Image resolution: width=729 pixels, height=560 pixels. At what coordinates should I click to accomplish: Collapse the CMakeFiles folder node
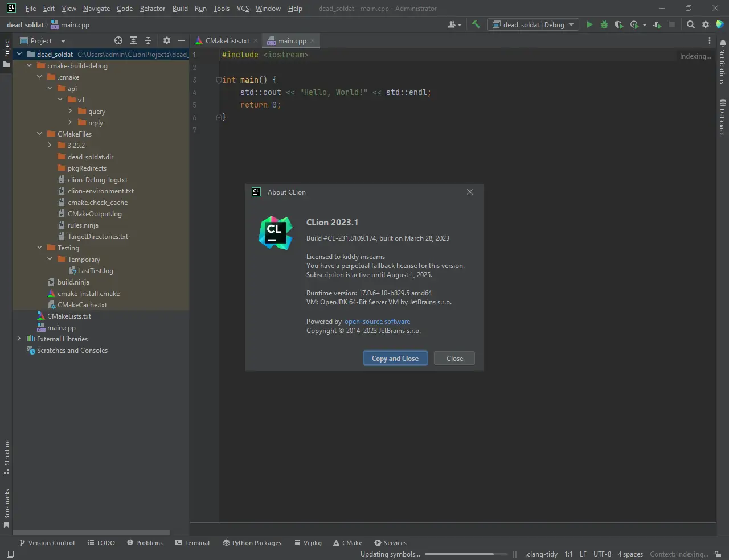tap(39, 134)
